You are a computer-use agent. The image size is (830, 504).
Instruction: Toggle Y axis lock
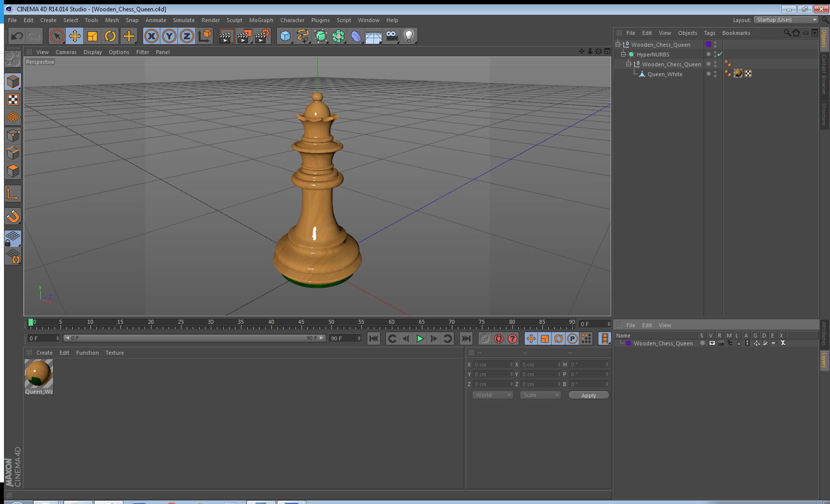pyautogui.click(x=169, y=36)
